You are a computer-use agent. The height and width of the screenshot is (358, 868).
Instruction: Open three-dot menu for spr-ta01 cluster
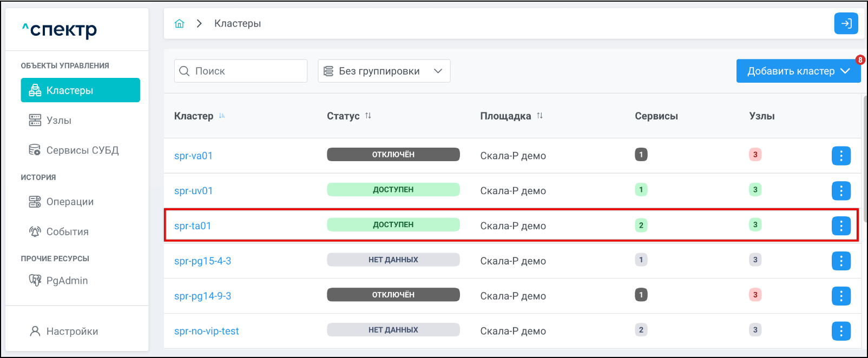(x=841, y=226)
